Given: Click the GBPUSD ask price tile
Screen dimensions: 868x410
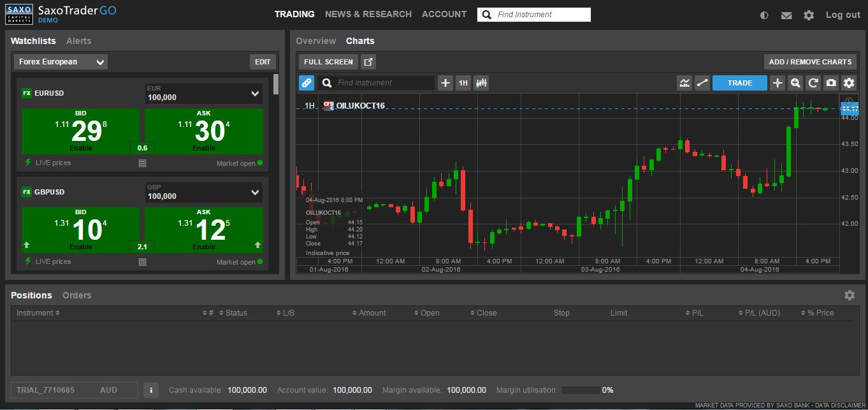Looking at the screenshot, I should point(203,230).
